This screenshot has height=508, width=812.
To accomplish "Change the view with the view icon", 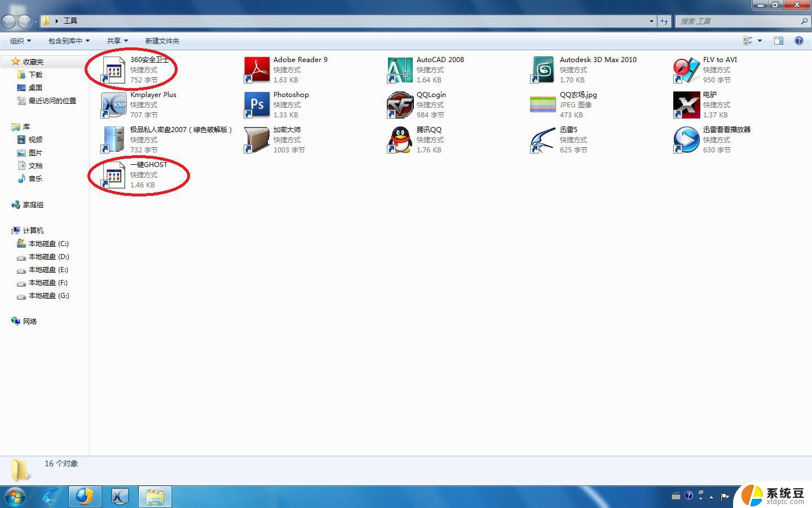I will [748, 41].
